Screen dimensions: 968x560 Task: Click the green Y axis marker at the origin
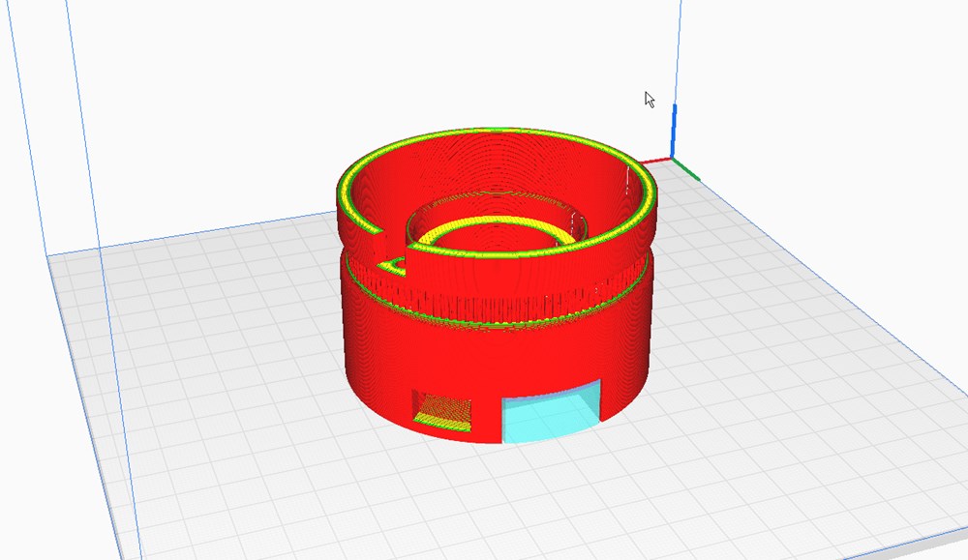point(689,169)
